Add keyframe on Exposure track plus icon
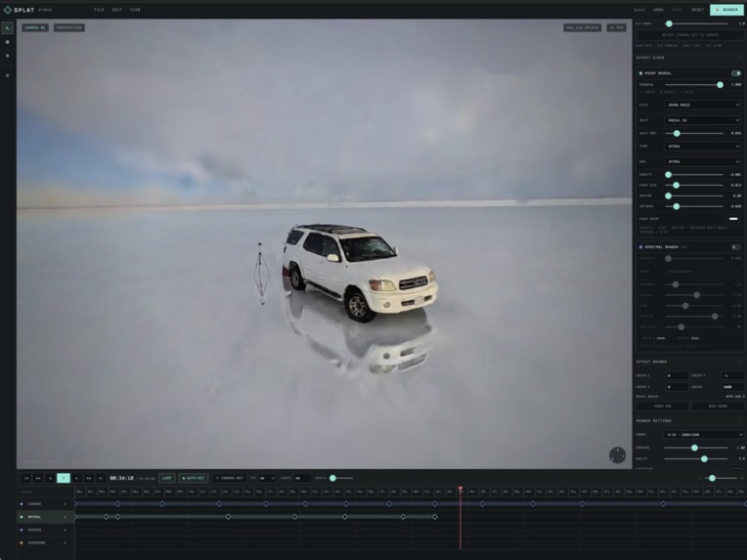Image resolution: width=747 pixels, height=560 pixels. [66, 542]
